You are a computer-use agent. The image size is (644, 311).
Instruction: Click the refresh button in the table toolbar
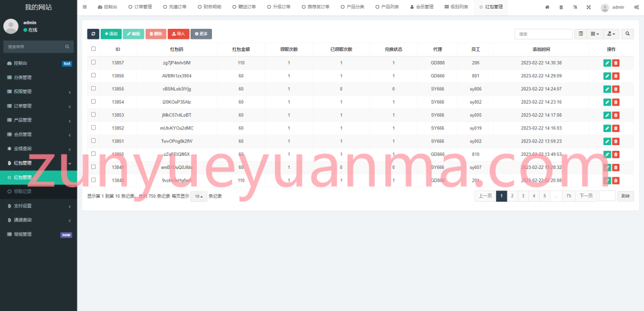click(x=93, y=34)
